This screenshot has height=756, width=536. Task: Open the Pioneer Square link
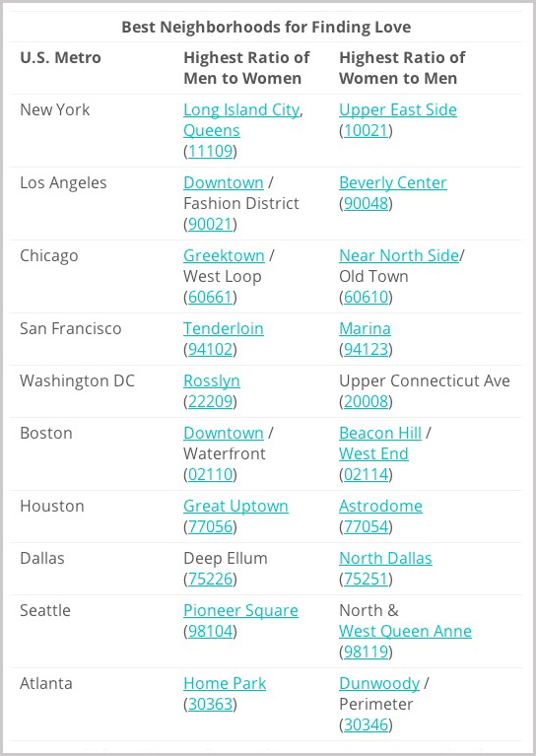241,610
